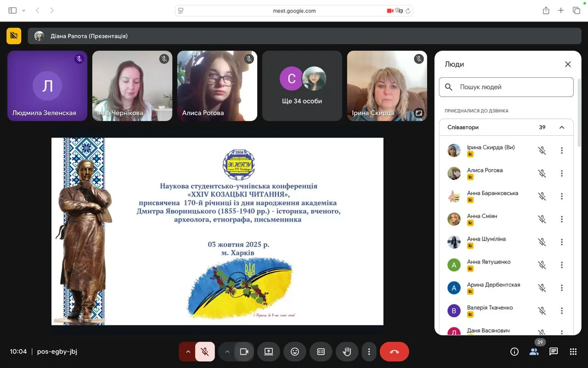Mute Алиса Рогова in people list
The width and height of the screenshot is (588, 368).
542,173
